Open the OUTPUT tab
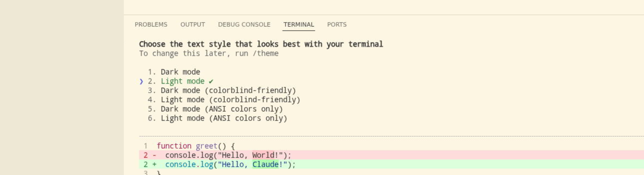Screen dimensions: 644x175 click(x=193, y=25)
